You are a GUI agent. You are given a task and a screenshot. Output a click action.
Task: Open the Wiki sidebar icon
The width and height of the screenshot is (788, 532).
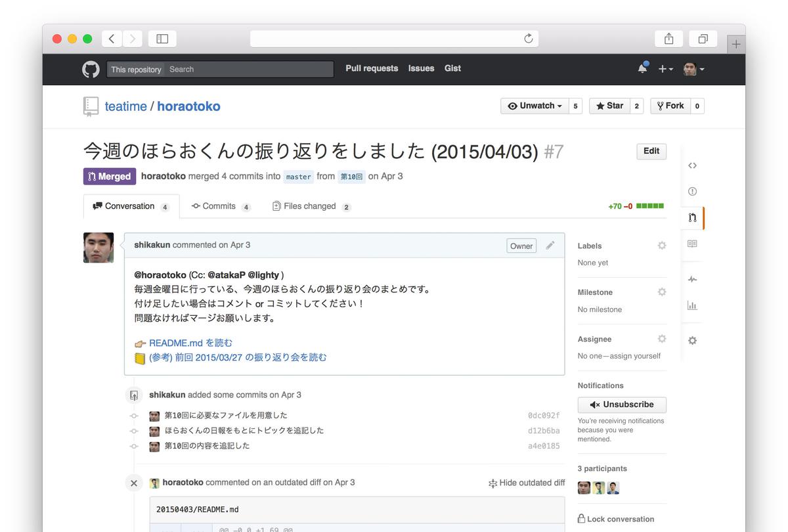coord(692,244)
